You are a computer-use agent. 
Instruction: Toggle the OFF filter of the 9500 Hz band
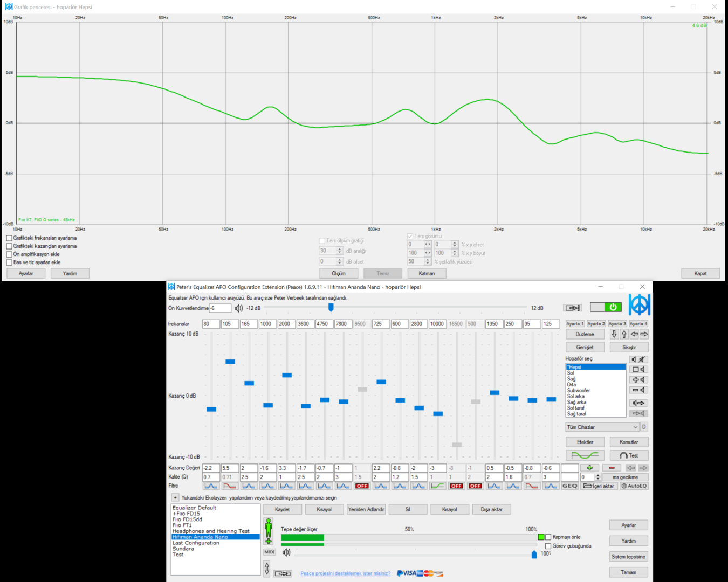tap(362, 486)
